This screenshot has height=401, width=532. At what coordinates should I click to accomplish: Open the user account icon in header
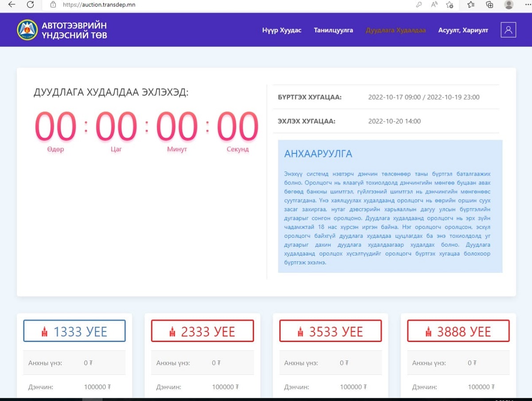(508, 30)
